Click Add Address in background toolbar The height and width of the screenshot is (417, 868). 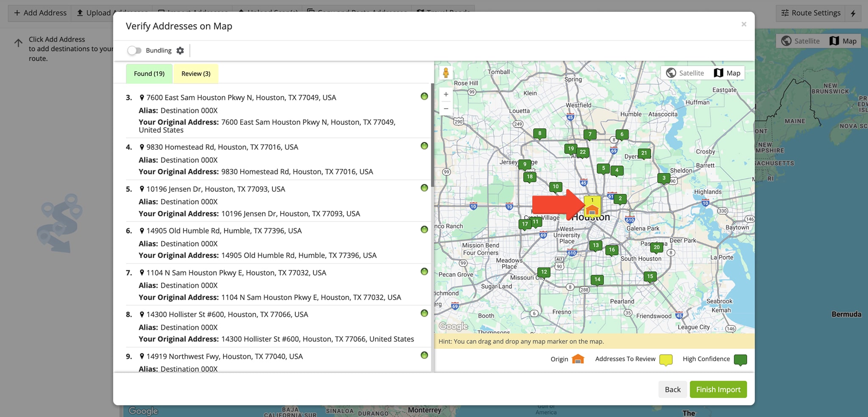click(40, 13)
